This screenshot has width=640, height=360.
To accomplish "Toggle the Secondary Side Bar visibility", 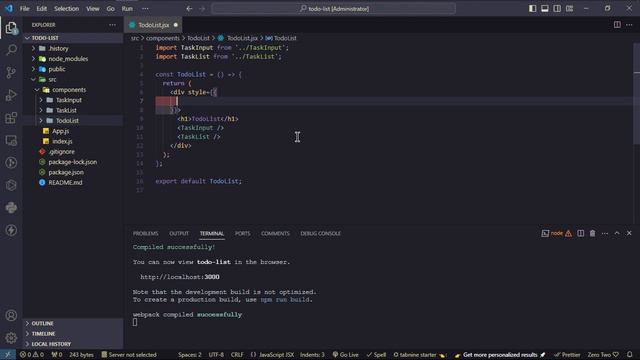I will tap(557, 9).
